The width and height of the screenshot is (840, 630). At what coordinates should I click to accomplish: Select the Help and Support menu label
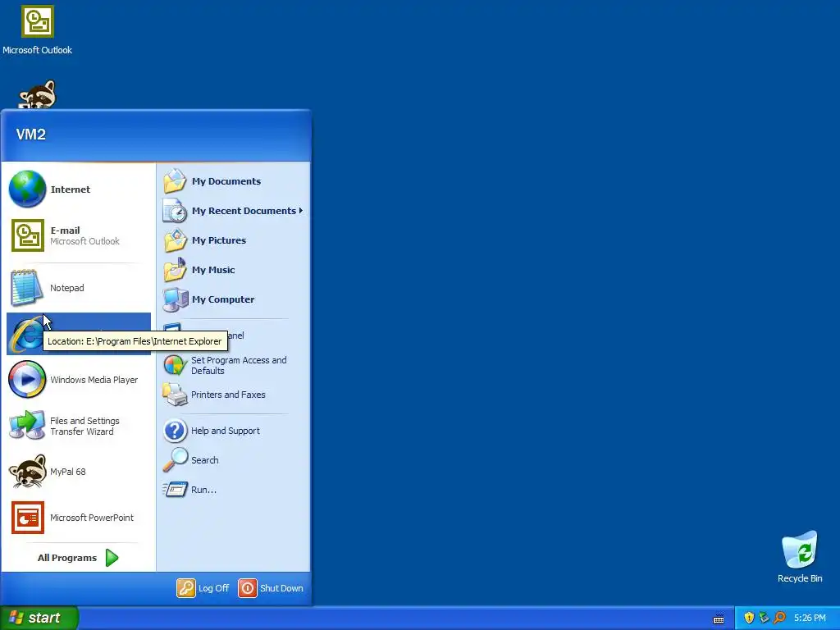(226, 431)
